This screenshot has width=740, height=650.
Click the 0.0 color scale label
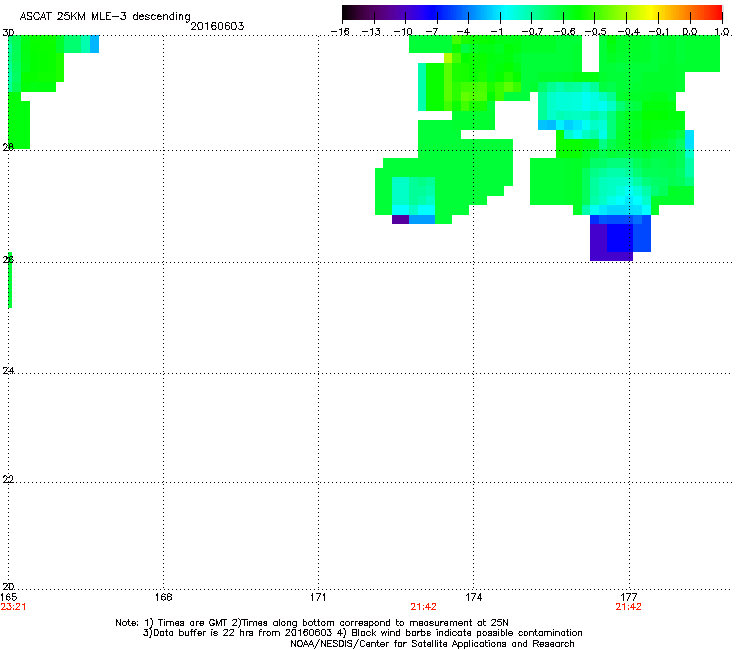point(690,32)
